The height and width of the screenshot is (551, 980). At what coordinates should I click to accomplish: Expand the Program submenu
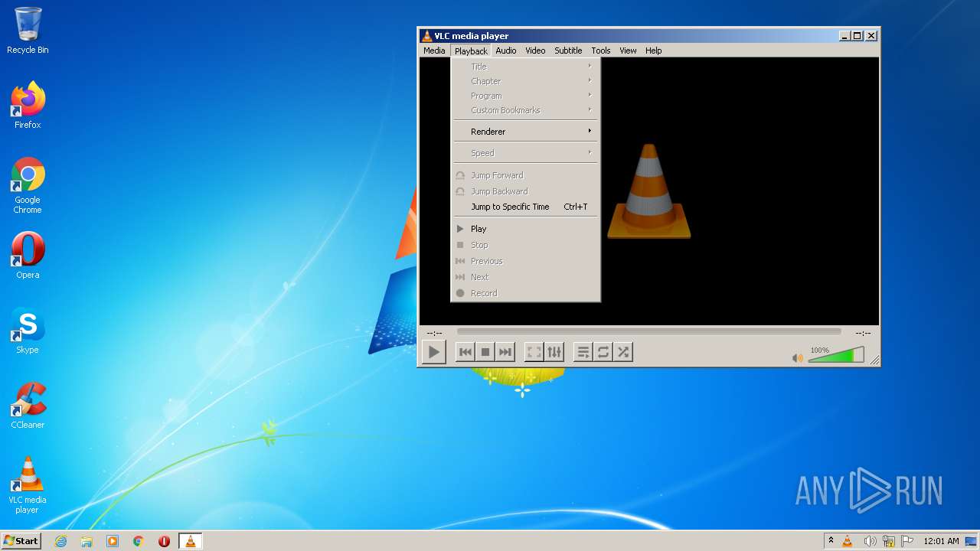pos(525,96)
